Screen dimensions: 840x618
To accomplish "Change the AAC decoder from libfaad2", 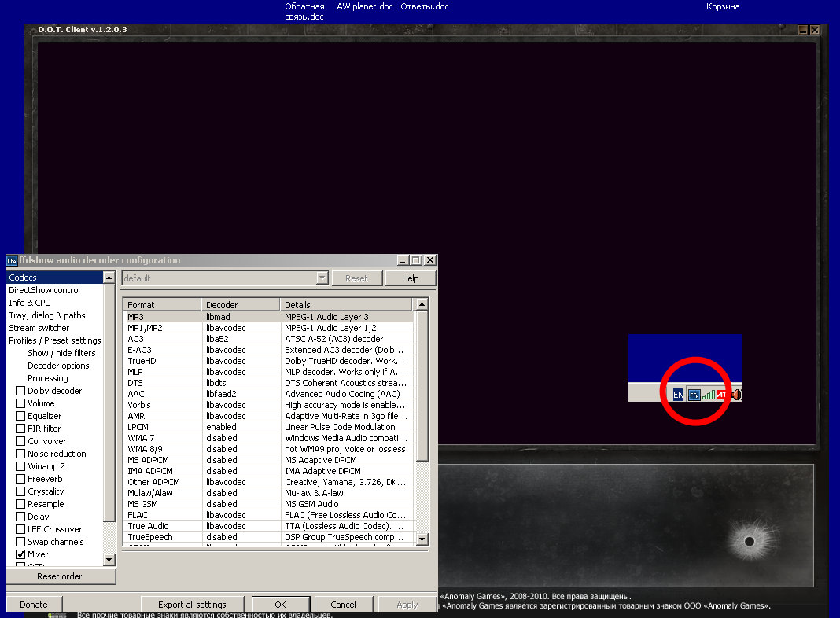I will [241, 394].
